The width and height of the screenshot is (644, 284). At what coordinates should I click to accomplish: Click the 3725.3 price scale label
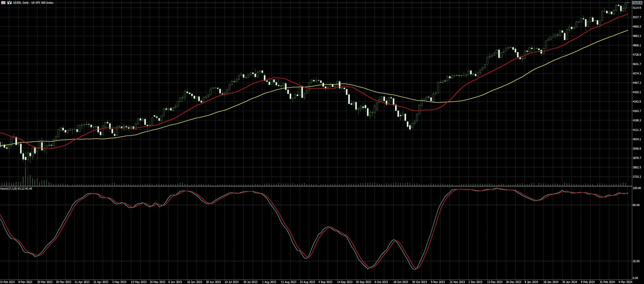tap(637, 177)
